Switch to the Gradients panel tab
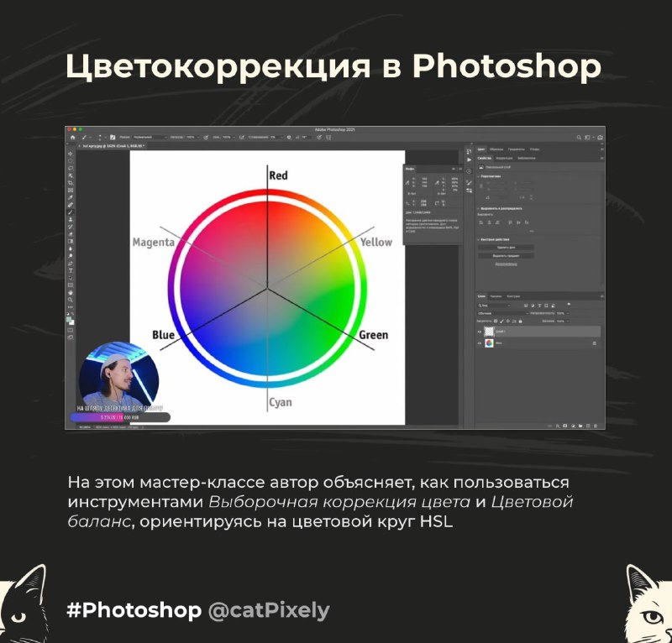This screenshot has height=643, width=672. [x=517, y=149]
